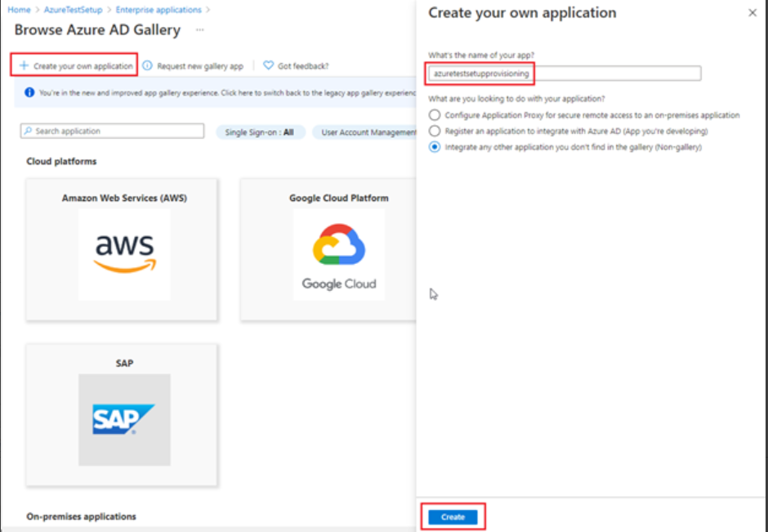The height and width of the screenshot is (532, 768).
Task: Click the plus icon for Create your own application
Action: coord(24,65)
